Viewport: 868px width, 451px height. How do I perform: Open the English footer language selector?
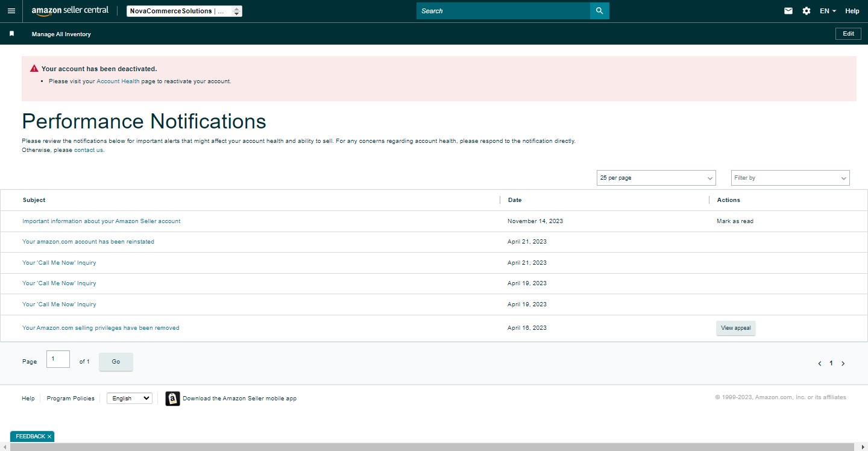(x=130, y=399)
